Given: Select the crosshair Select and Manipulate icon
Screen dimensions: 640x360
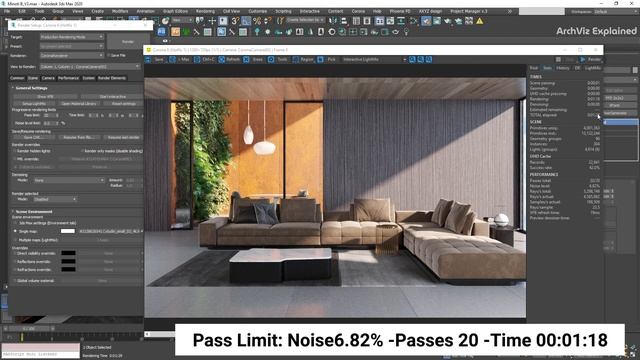Looking at the screenshot, I should [212, 21].
